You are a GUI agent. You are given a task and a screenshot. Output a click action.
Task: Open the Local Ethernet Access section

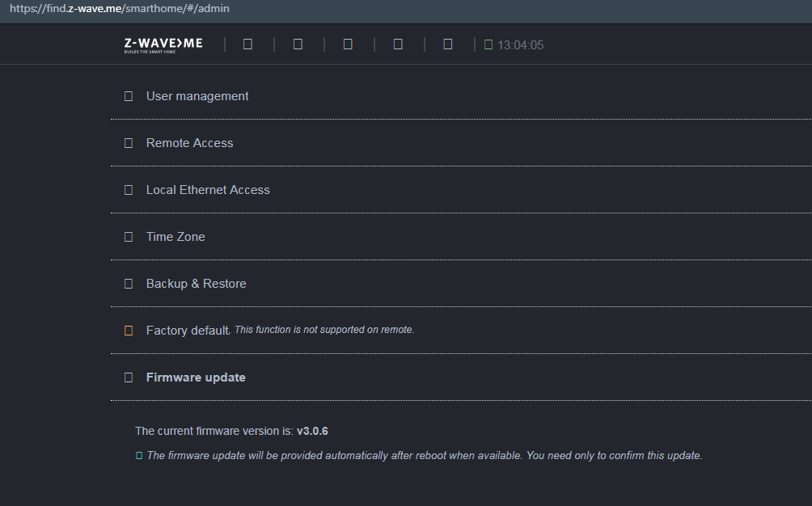(208, 190)
